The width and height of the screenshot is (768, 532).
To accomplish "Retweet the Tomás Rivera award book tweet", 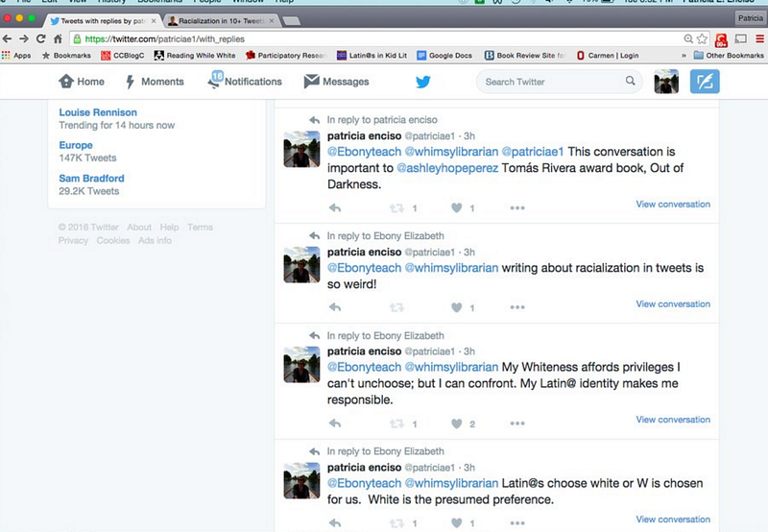I will coord(396,208).
